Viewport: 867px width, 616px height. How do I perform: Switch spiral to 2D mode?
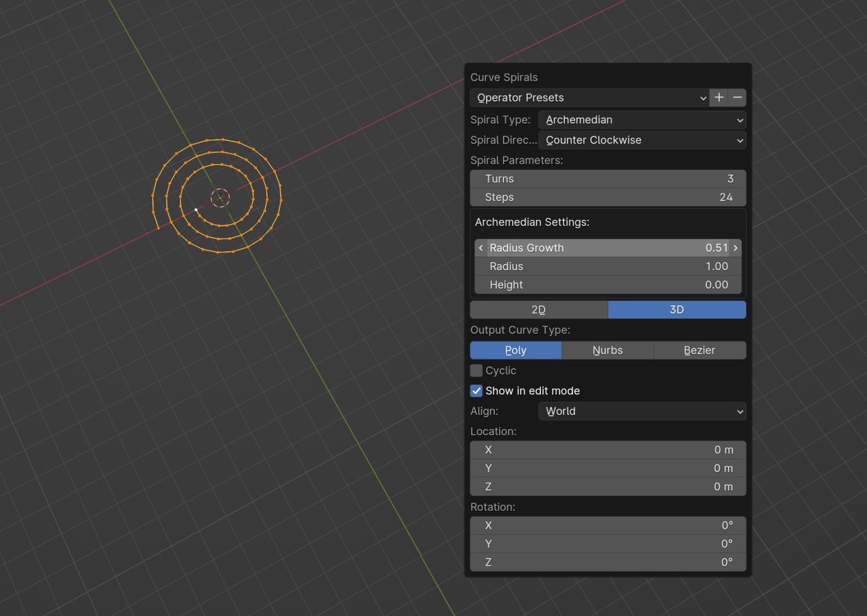coord(539,309)
